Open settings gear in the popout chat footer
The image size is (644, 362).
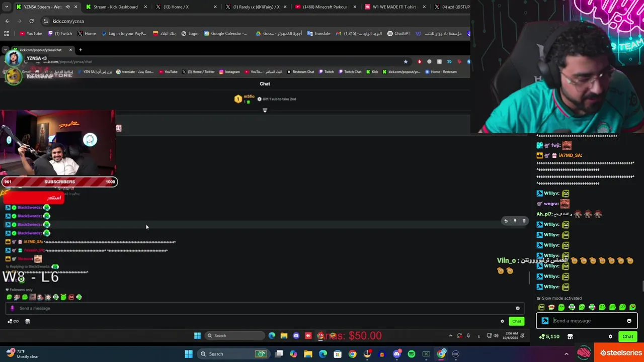502,321
